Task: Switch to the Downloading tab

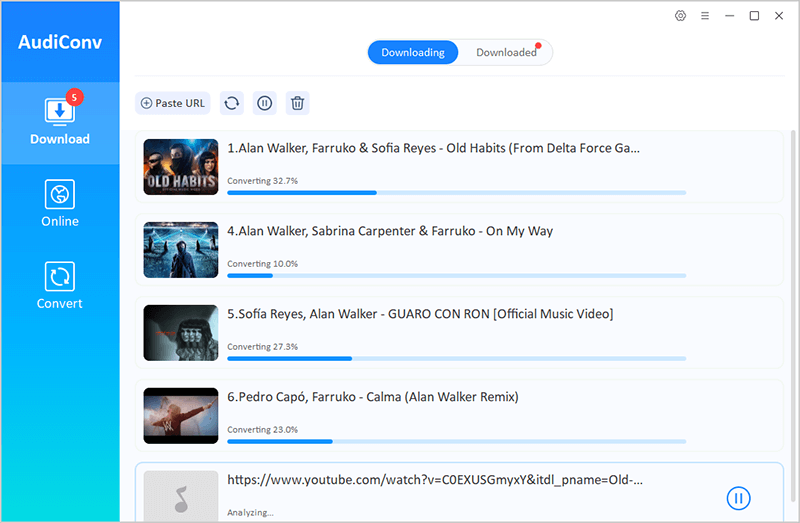Action: tap(413, 53)
